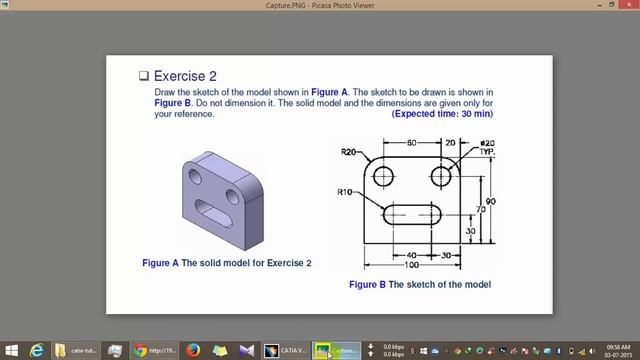Screen dimensions: 640x360
Task: Open the Bluetooth tray icon
Action: click(x=559, y=351)
